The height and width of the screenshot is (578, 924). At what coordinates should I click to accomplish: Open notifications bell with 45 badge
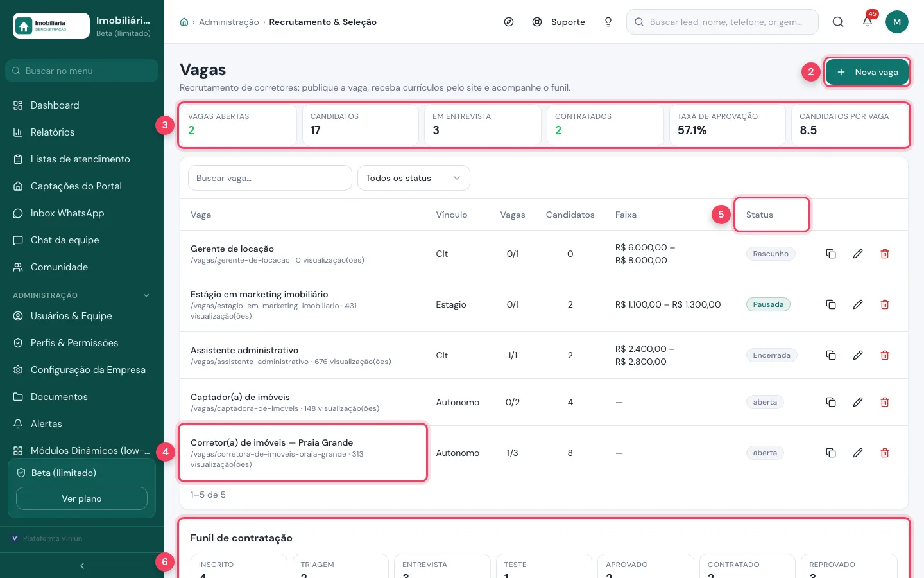(868, 21)
